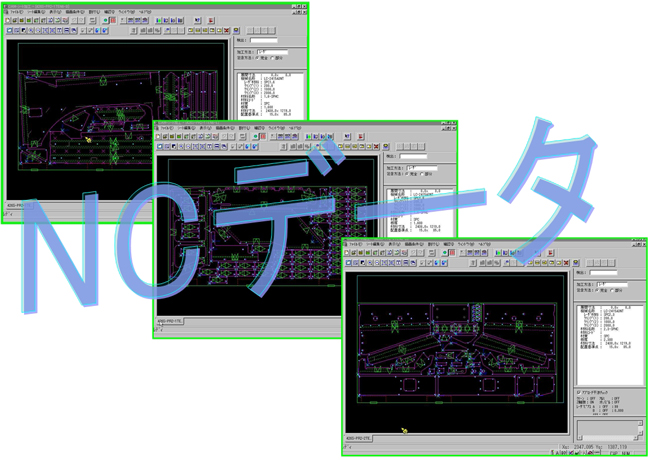Click the green circle icon in middle window

[x=256, y=136]
